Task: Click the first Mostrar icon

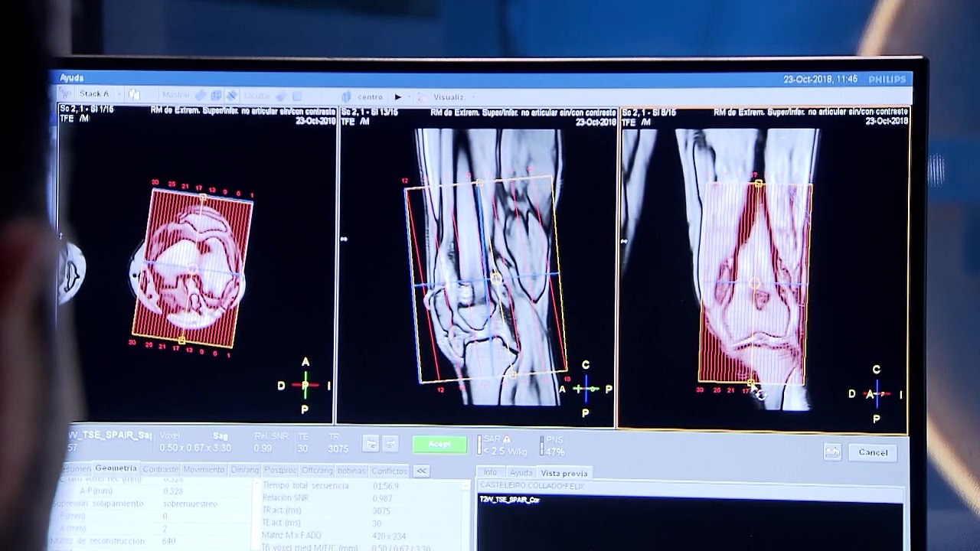Action: (x=201, y=96)
